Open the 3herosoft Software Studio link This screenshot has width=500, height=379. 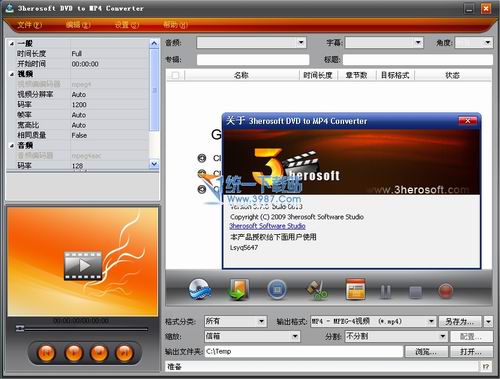pyautogui.click(x=267, y=226)
